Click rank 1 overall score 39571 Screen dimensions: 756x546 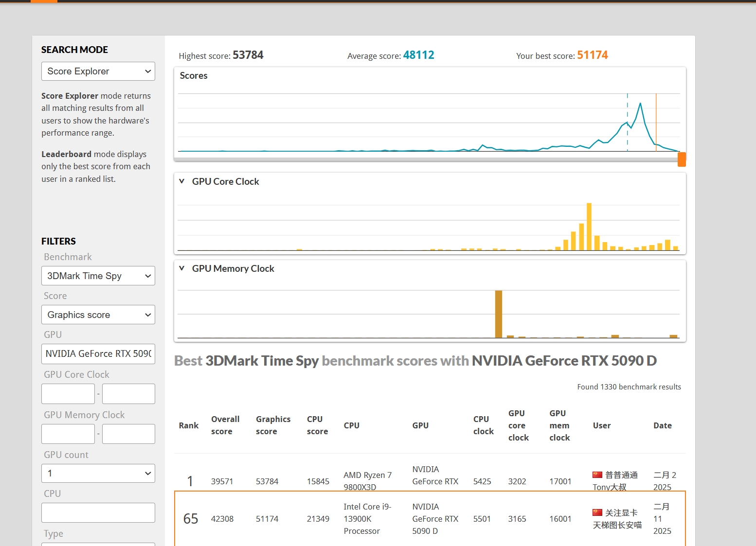[222, 481]
